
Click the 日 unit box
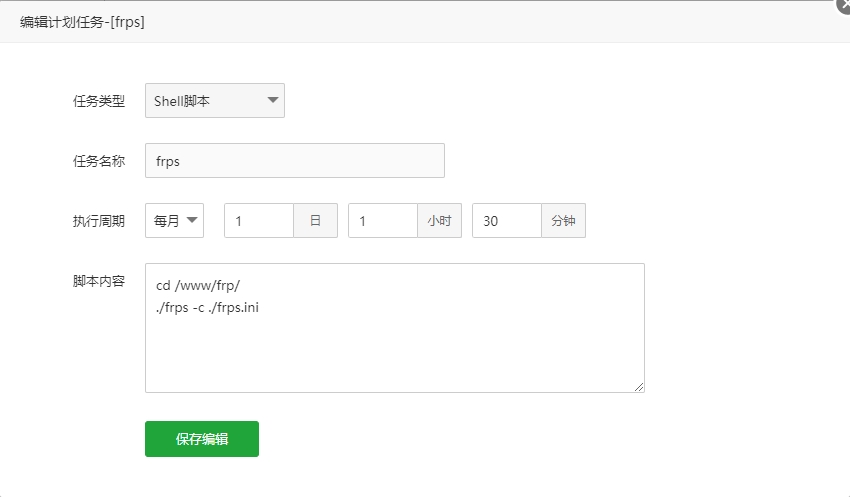315,221
